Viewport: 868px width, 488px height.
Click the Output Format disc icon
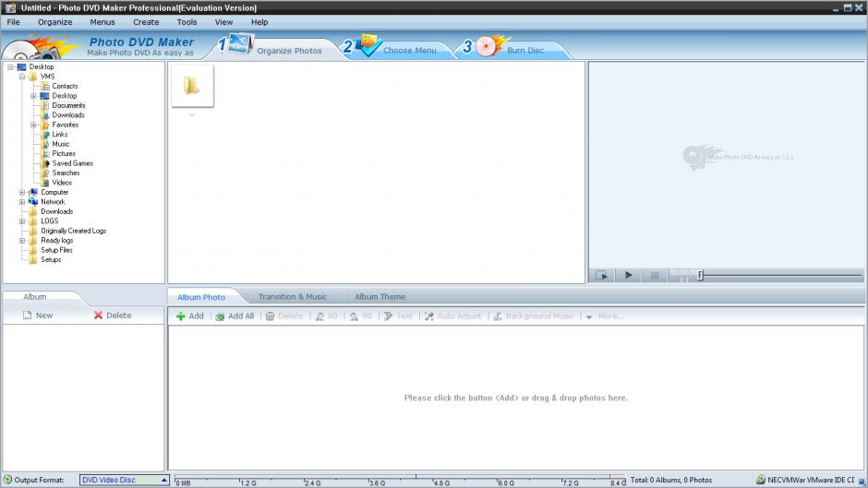coord(7,480)
